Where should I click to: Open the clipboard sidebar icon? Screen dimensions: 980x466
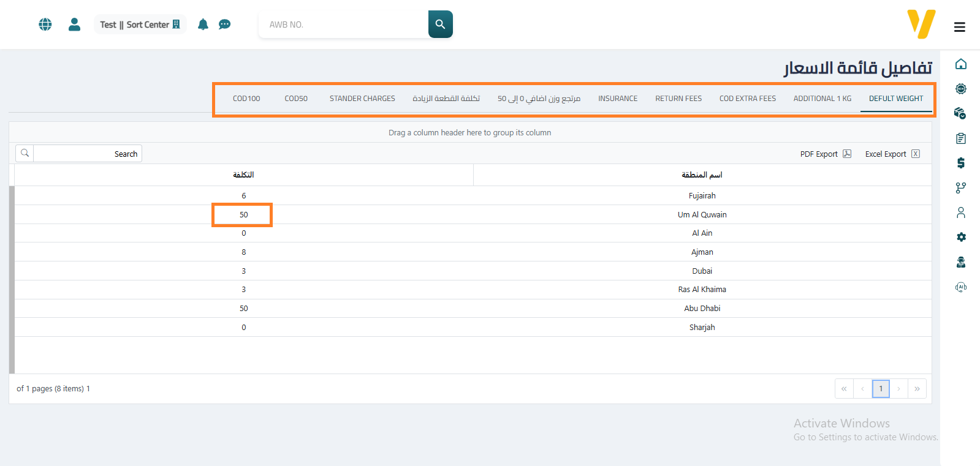pos(961,138)
